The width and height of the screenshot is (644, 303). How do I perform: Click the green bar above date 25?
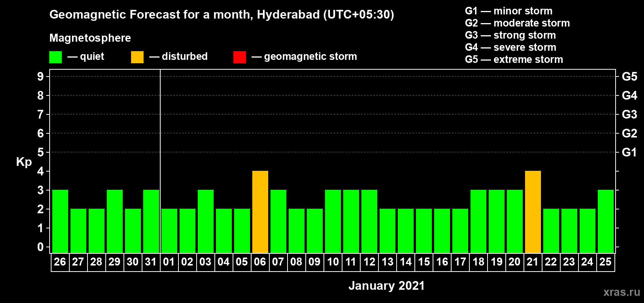[x=606, y=221]
